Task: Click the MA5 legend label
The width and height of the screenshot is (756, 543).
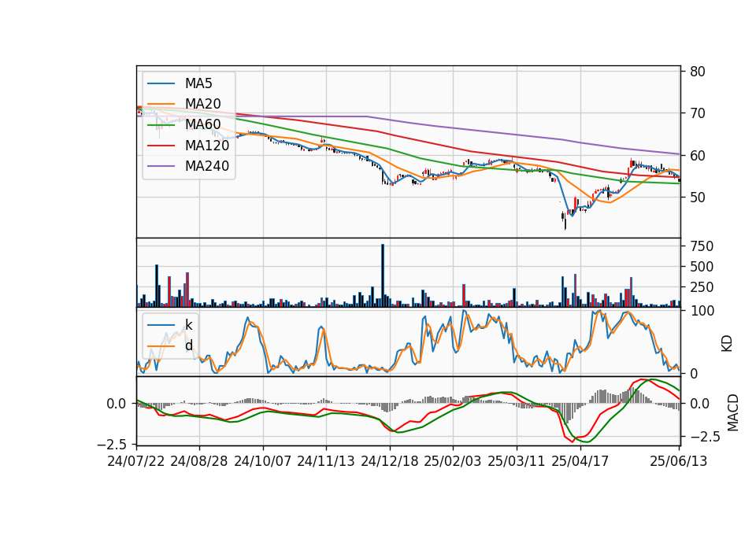Action: pos(198,83)
